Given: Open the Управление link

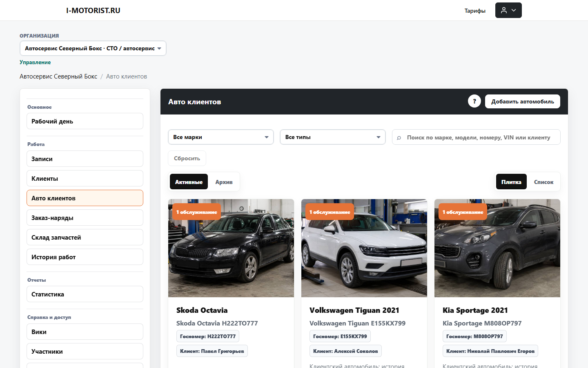Looking at the screenshot, I should coord(35,62).
